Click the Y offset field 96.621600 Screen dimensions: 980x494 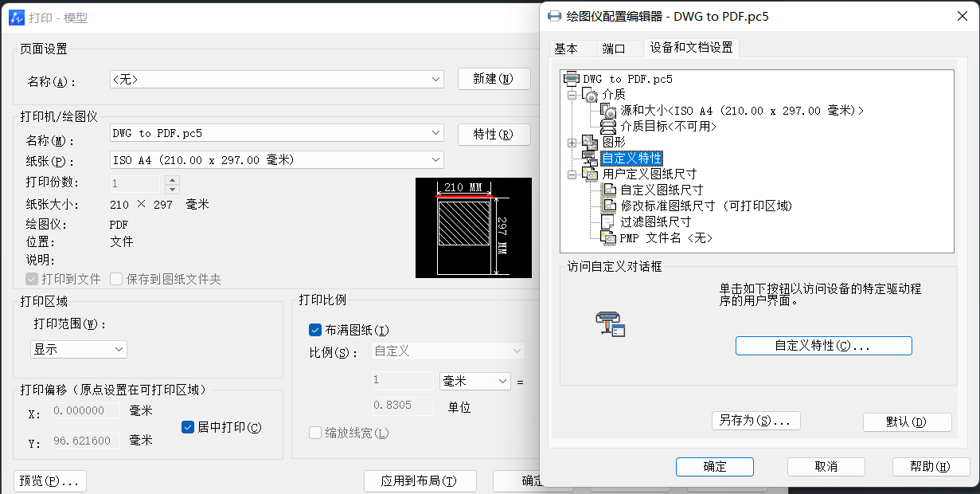(x=86, y=441)
